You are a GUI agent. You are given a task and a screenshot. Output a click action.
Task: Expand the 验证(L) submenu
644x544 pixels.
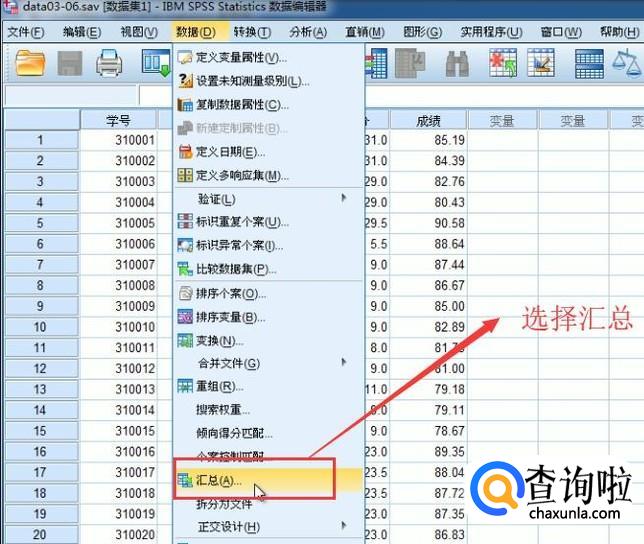pos(269,199)
